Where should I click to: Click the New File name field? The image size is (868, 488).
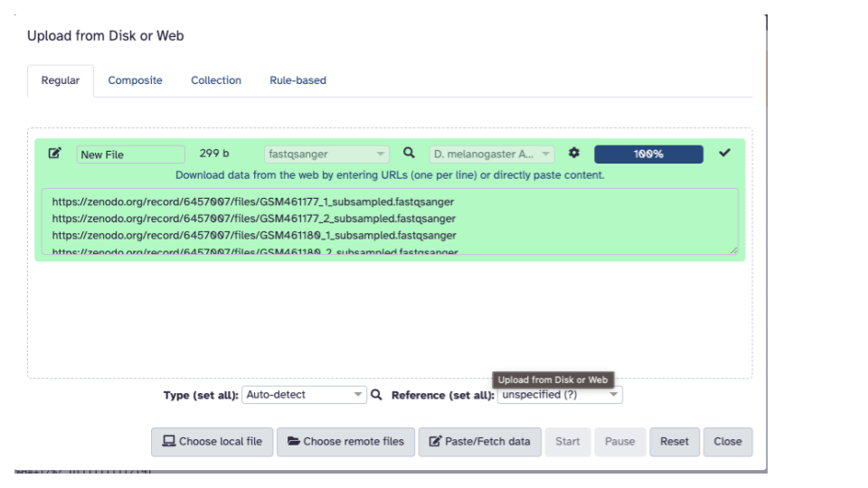130,155
